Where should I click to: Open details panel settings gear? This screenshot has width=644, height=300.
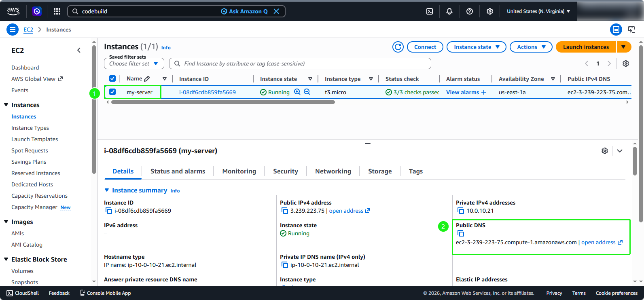click(x=605, y=151)
